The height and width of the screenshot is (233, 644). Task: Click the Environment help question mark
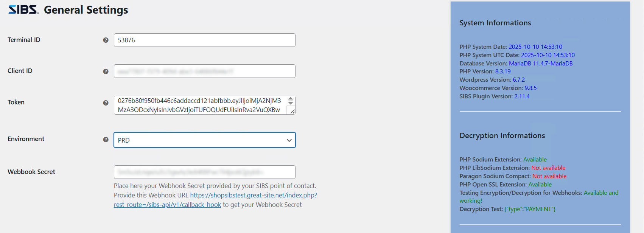(106, 140)
